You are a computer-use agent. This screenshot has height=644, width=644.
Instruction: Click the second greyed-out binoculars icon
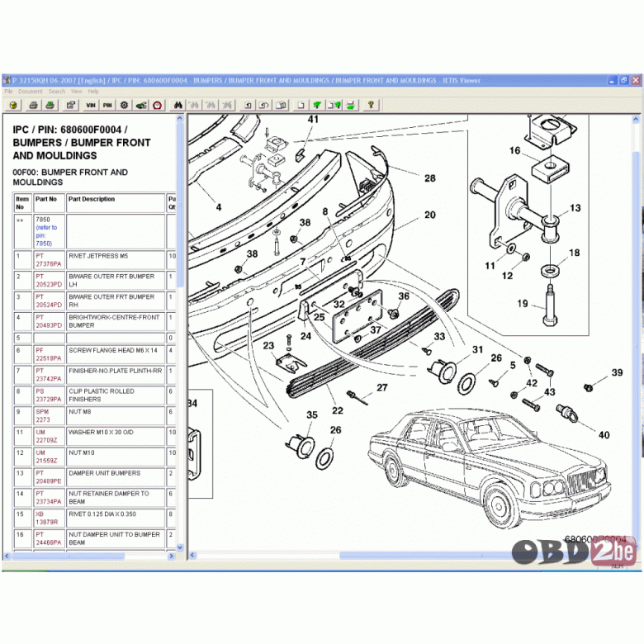211,106
